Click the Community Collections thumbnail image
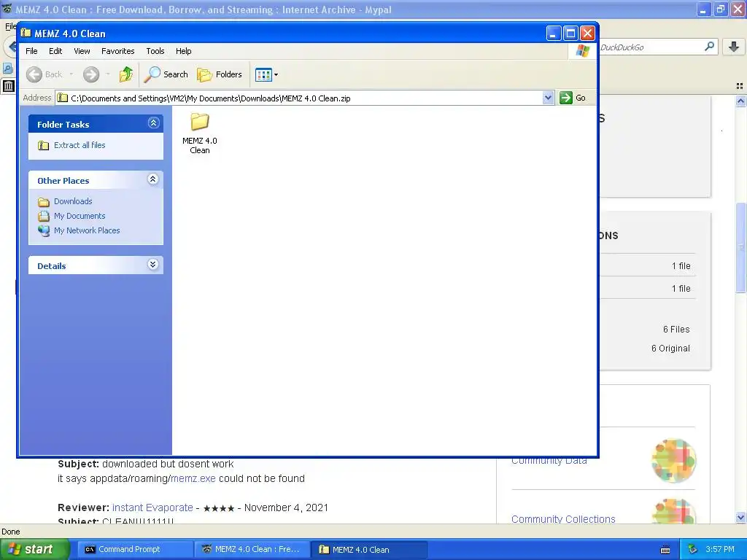Screen dimensions: 747x560 (673, 511)
